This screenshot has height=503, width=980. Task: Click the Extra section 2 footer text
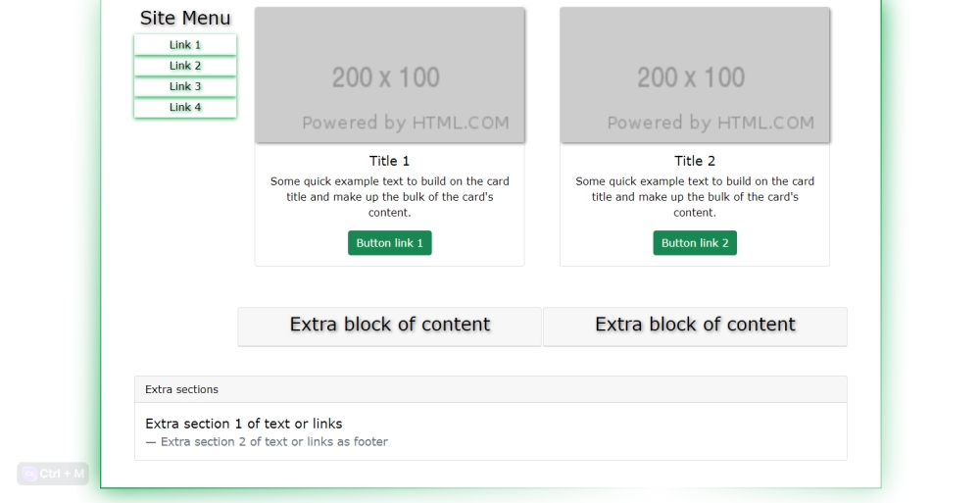point(267,441)
